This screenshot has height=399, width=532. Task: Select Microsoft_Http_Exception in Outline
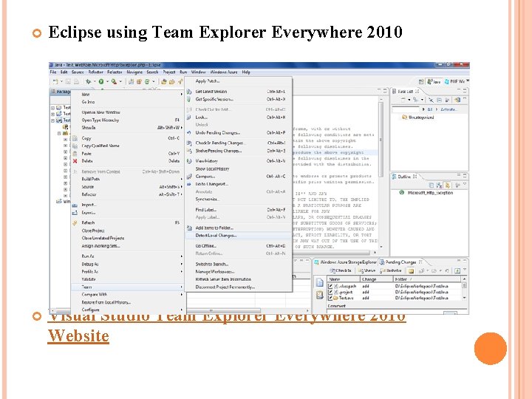coord(427,193)
